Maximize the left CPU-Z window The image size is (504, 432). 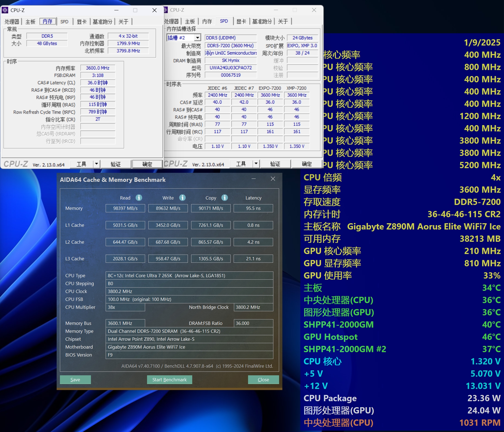[x=135, y=10]
